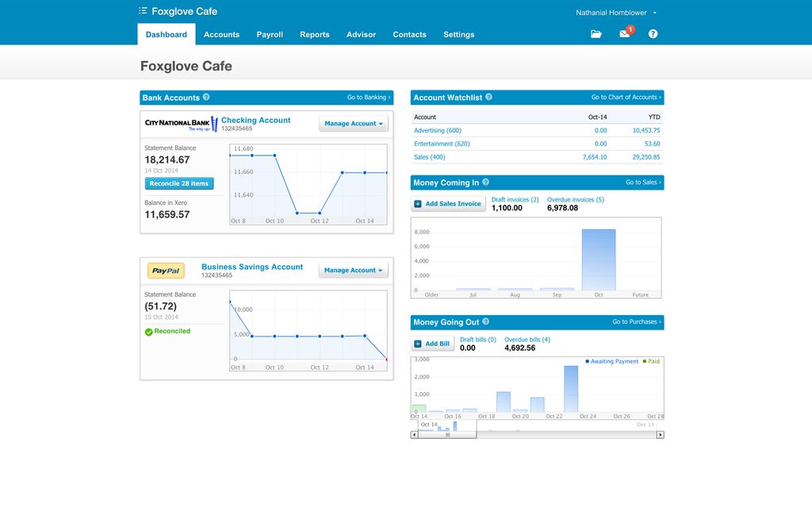Image resolution: width=812 pixels, height=508 pixels.
Task: Toggle the Awaiting Payment legend item
Action: (611, 361)
